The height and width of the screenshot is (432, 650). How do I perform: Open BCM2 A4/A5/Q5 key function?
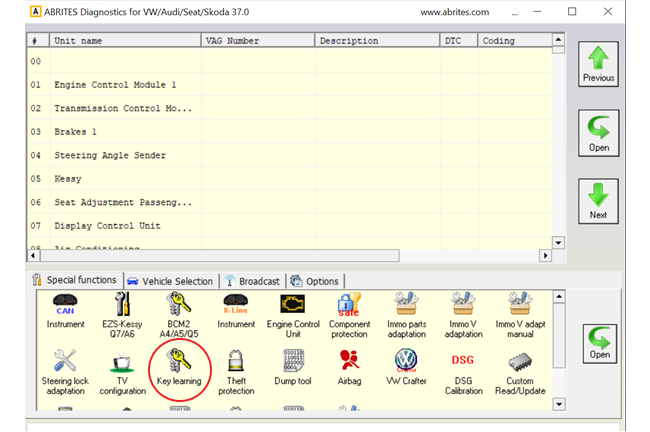click(x=179, y=316)
